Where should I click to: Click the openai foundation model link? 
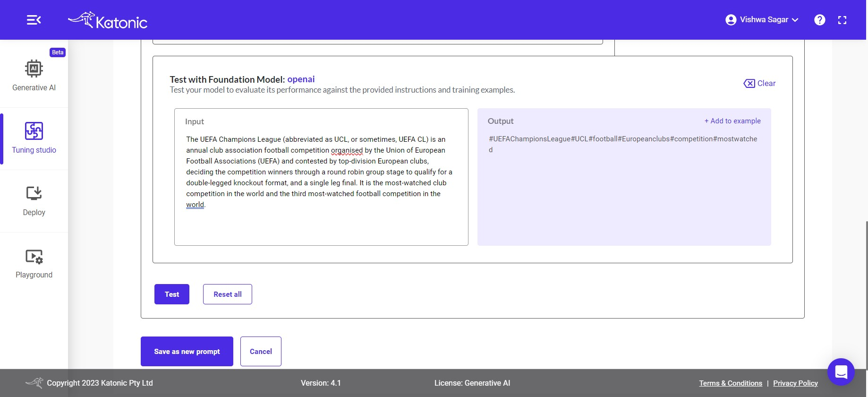[301, 79]
